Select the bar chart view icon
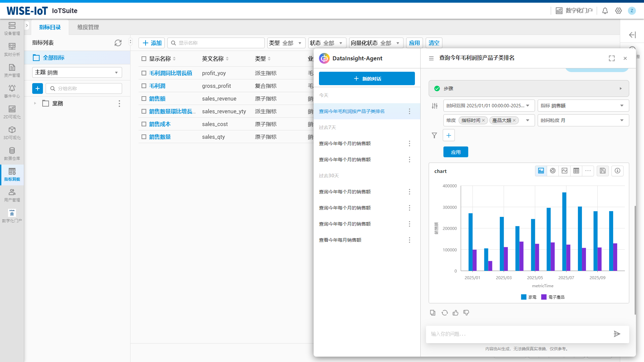The image size is (644, 362). pyautogui.click(x=541, y=171)
